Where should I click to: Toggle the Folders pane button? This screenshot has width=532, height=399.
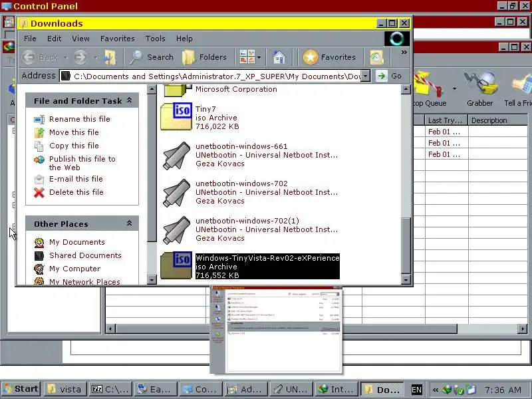[x=205, y=57]
